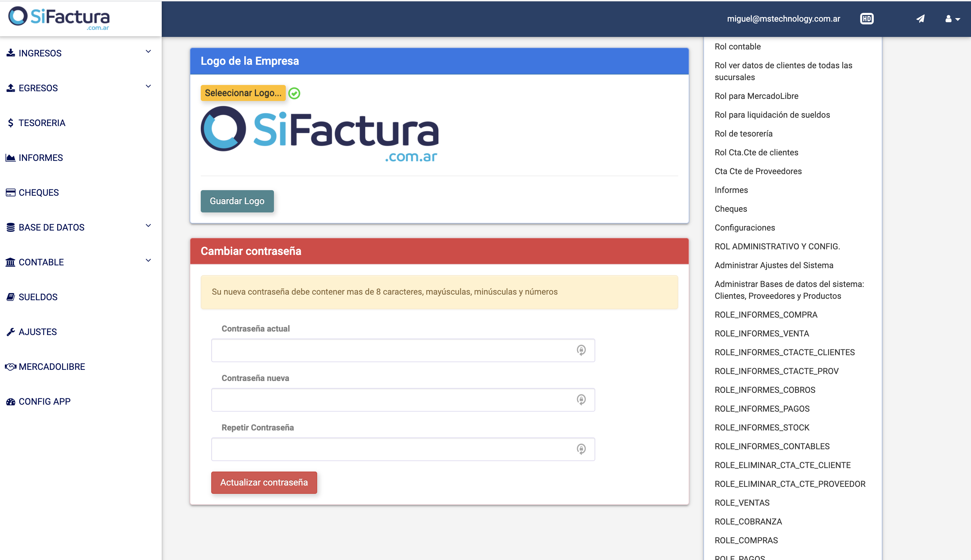Select Rol Cta.Cte de clientes

[756, 152]
